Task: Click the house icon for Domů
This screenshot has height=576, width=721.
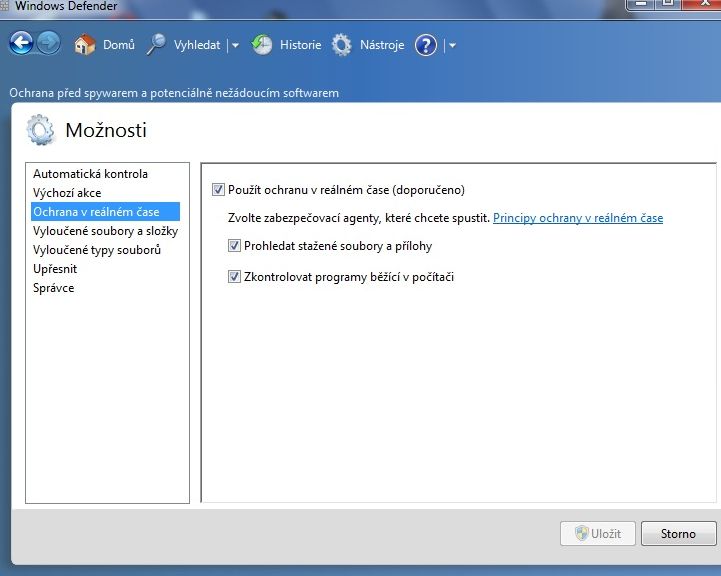Action: 85,45
